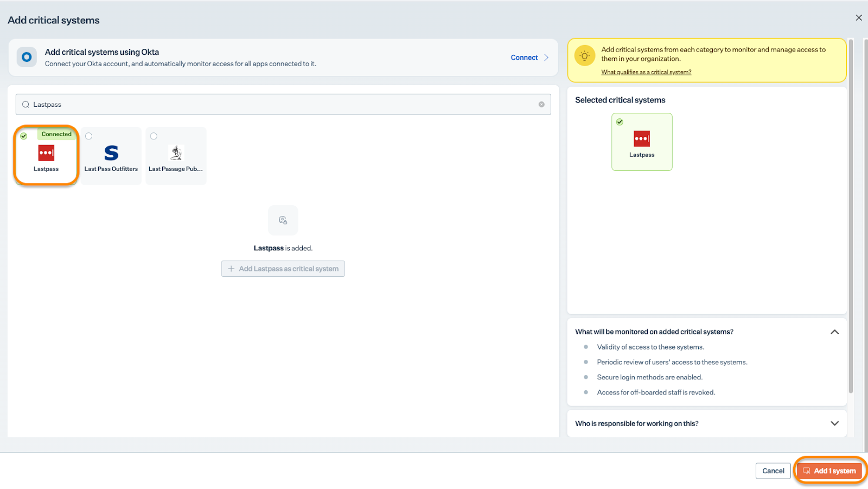Uncheck Lastpass in Selected critical systems
This screenshot has width=868, height=489.
point(620,122)
